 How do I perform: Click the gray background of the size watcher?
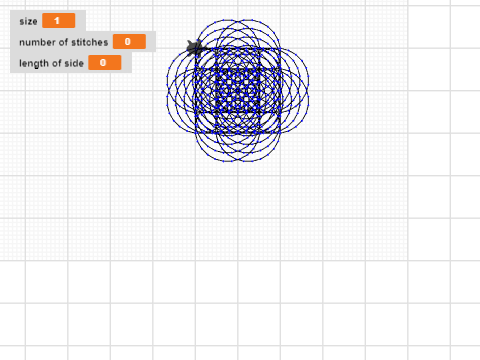[x=80, y=21]
